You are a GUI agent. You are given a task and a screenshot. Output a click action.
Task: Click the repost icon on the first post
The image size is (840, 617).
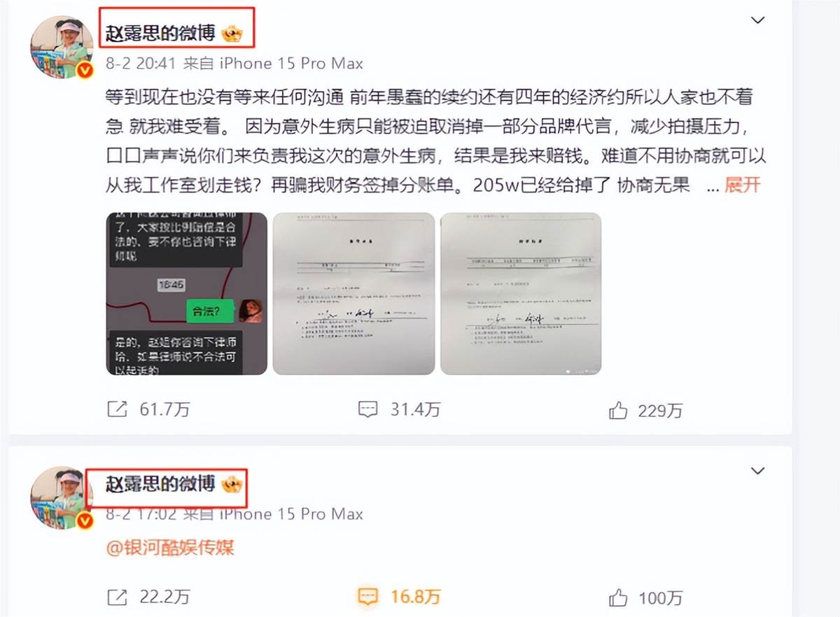[x=117, y=410]
